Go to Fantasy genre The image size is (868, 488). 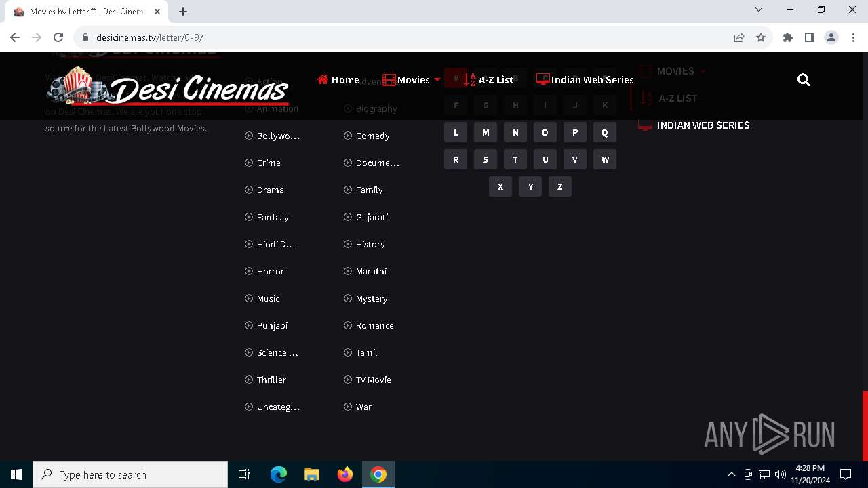[267, 217]
